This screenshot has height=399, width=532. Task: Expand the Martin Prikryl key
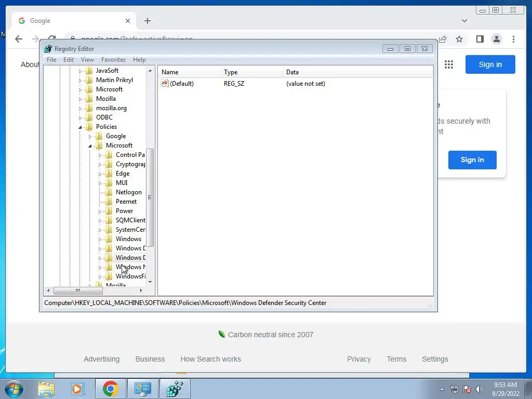[x=80, y=81]
